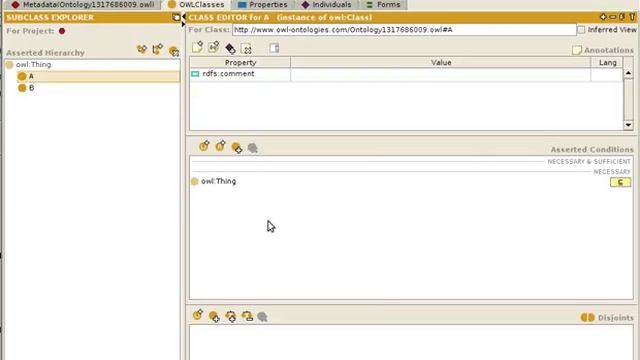Click the empty value cell for rdfs:comment
The width and height of the screenshot is (640, 360).
pos(440,74)
